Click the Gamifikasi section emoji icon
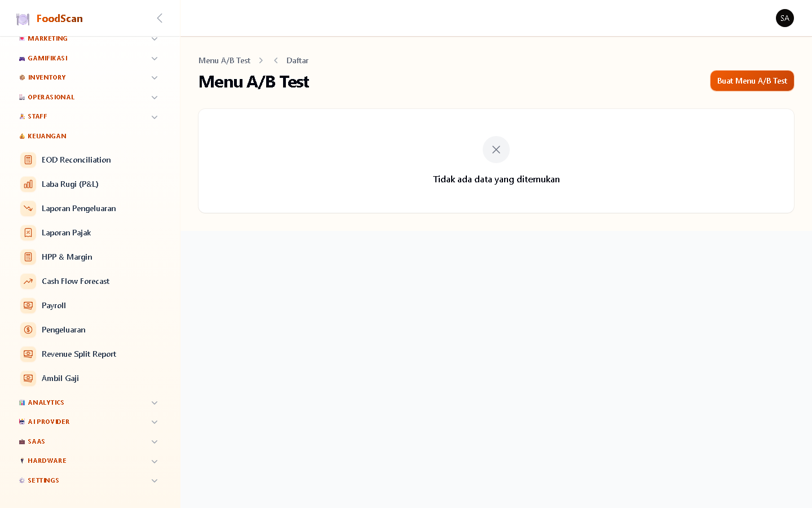 (22, 58)
